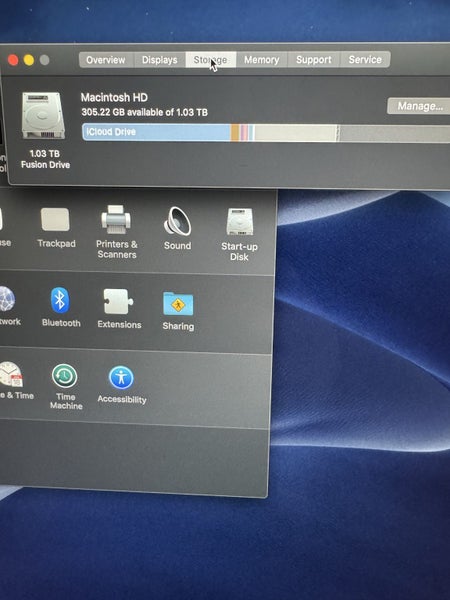Select the Storage tab
The image size is (450, 600).
click(210, 60)
